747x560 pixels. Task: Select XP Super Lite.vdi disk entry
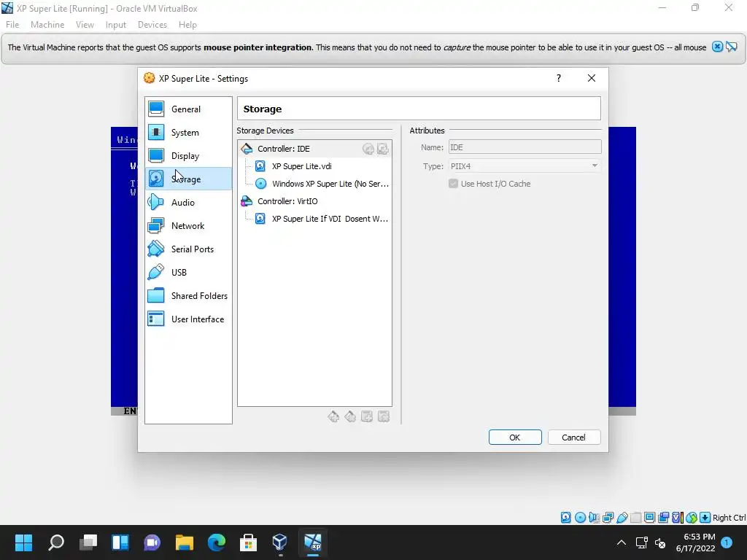[x=315, y=166]
